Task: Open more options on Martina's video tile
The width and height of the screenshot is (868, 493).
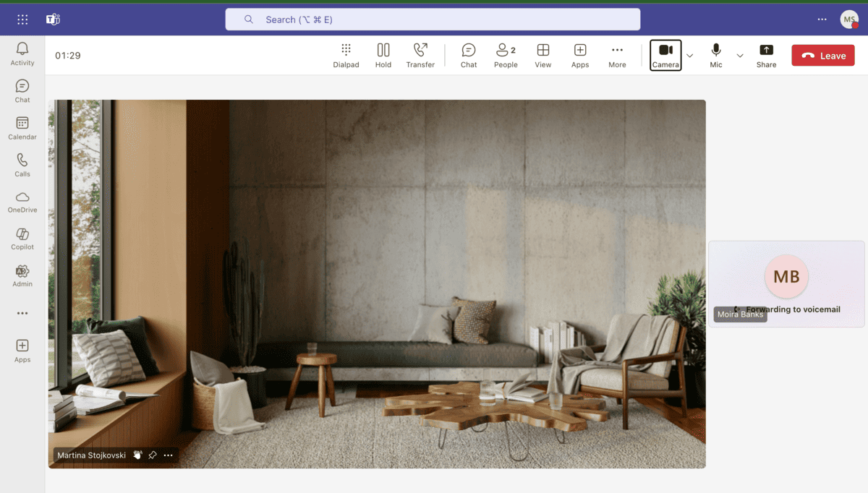Action: click(x=168, y=455)
